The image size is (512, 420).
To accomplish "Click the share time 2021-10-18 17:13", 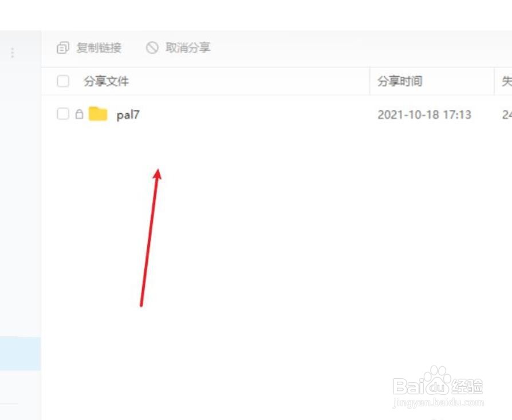I will click(424, 115).
